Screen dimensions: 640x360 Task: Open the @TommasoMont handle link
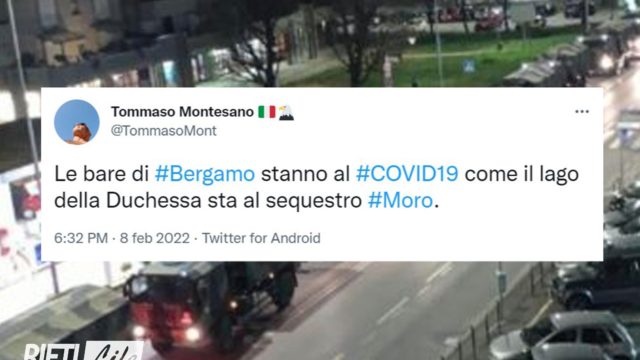pyautogui.click(x=164, y=131)
